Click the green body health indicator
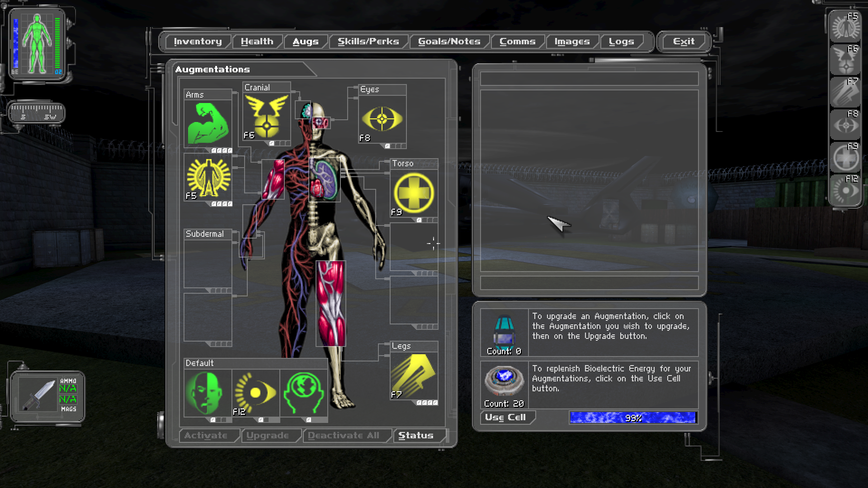This screenshot has height=488, width=868. pyautogui.click(x=38, y=44)
